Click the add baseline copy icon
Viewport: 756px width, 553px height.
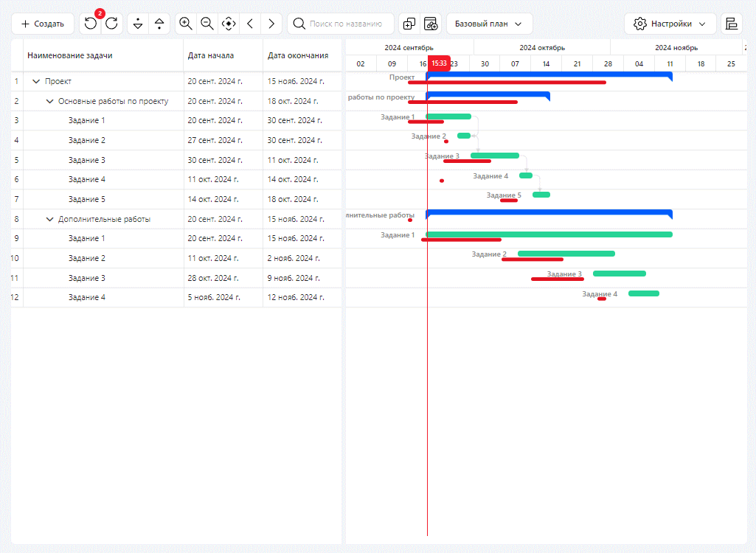click(x=409, y=24)
